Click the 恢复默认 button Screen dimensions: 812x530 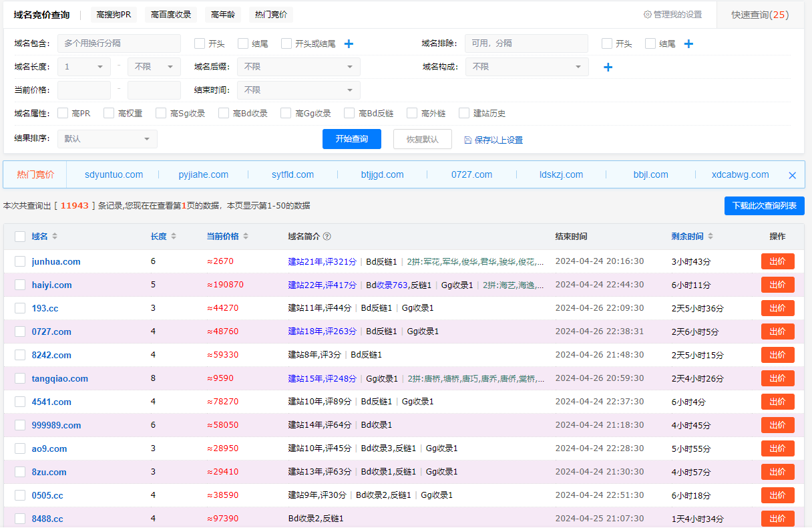click(x=423, y=139)
